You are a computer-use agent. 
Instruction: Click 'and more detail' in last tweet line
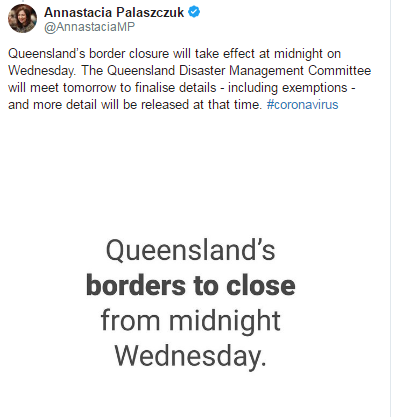click(53, 105)
